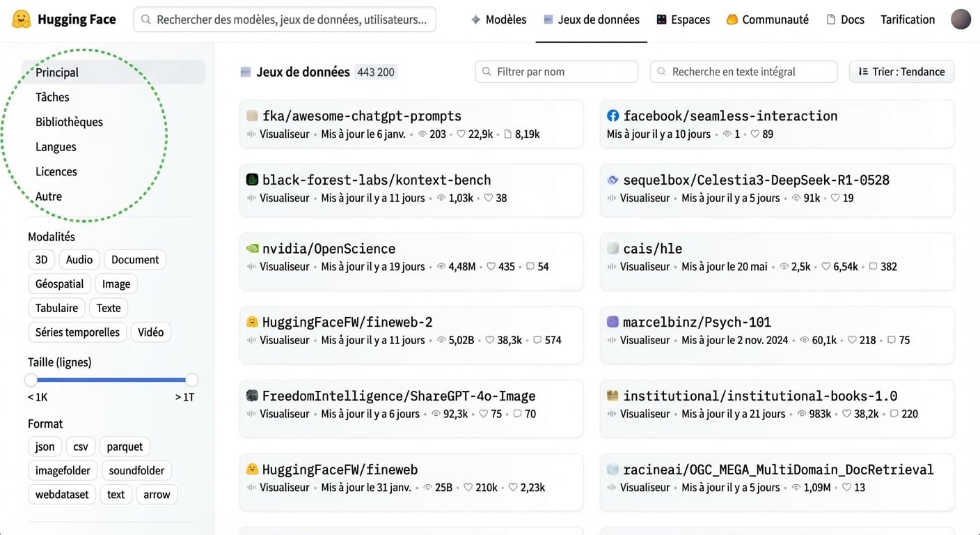Viewport: 980px width, 535px height.
Task: Click the Filtrer par nom input field
Action: click(557, 72)
